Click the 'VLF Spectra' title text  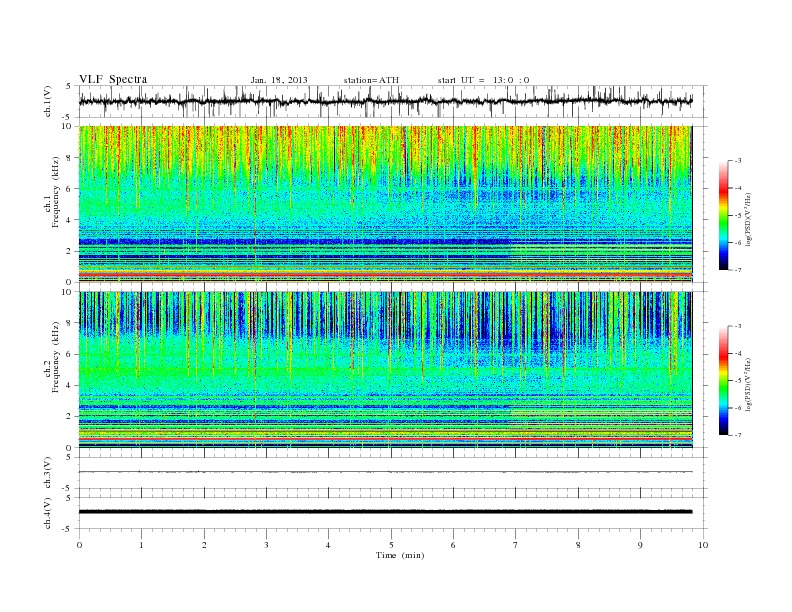(113, 79)
